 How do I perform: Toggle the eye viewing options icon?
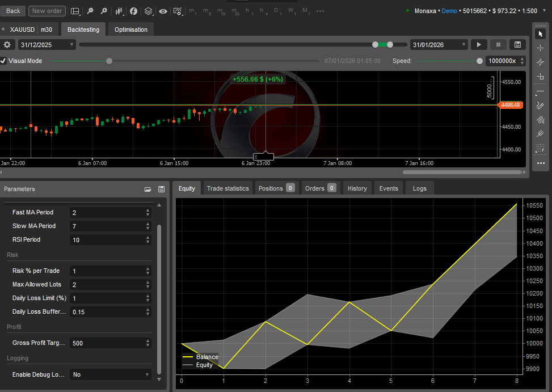pos(163,11)
